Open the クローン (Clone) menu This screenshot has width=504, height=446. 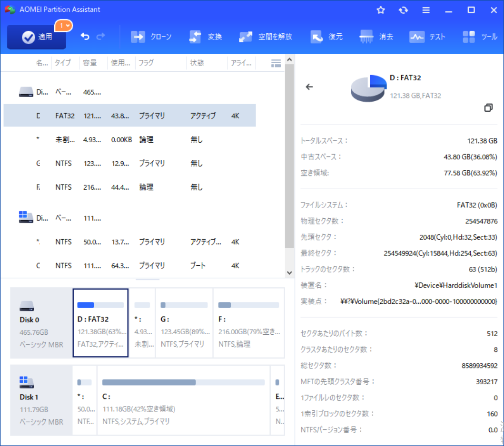(151, 37)
